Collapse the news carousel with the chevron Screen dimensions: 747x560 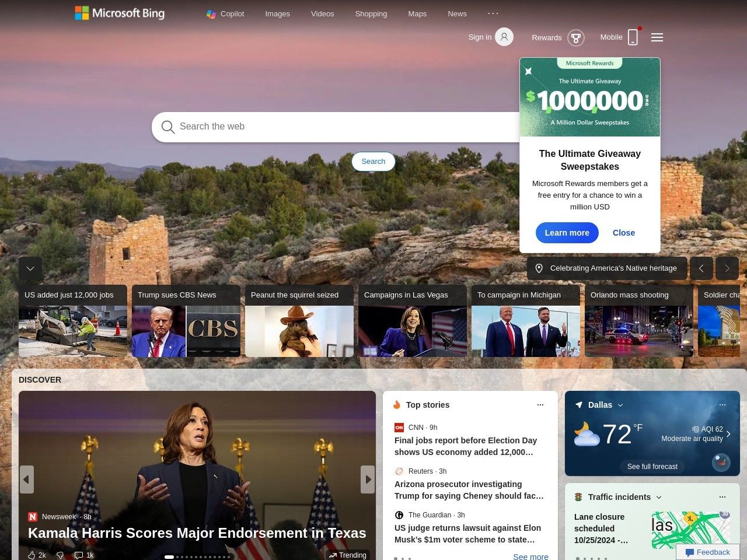[x=30, y=268]
